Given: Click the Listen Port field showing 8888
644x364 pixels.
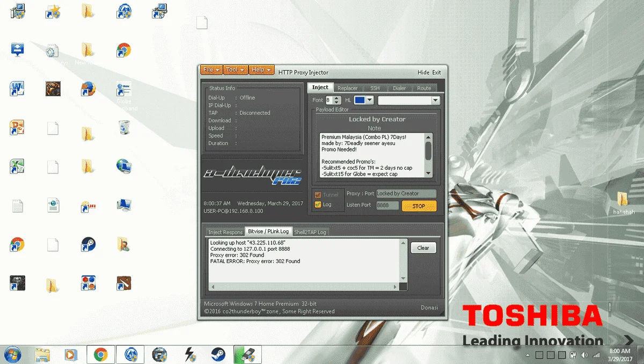Looking at the screenshot, I should tap(387, 205).
